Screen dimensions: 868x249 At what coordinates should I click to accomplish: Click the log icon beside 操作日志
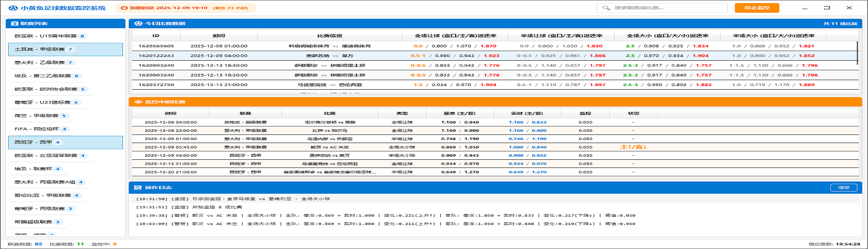(x=138, y=187)
